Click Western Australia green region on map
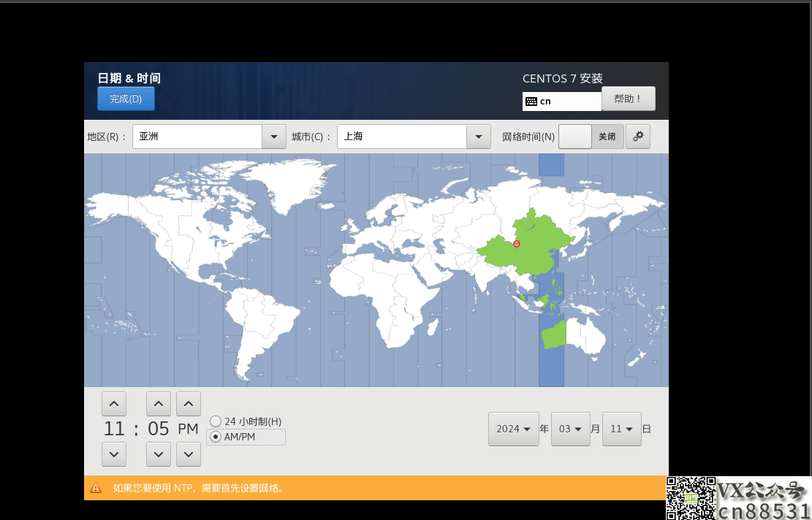Viewport: 812px width, 520px height. tap(554, 335)
